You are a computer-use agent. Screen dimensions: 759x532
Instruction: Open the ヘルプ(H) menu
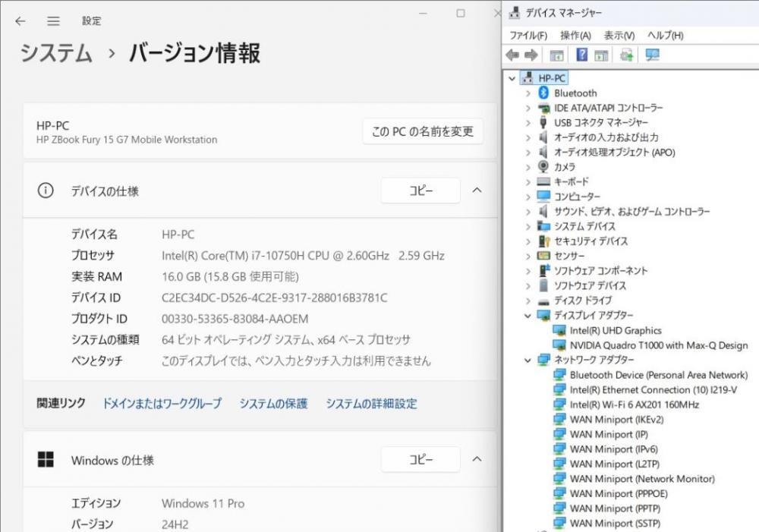(x=665, y=36)
